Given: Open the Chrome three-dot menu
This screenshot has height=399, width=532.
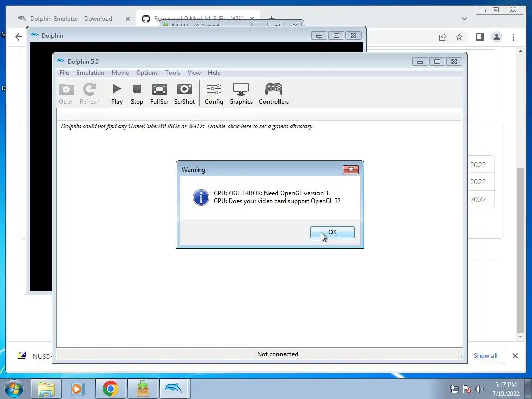Looking at the screenshot, I should (x=513, y=37).
